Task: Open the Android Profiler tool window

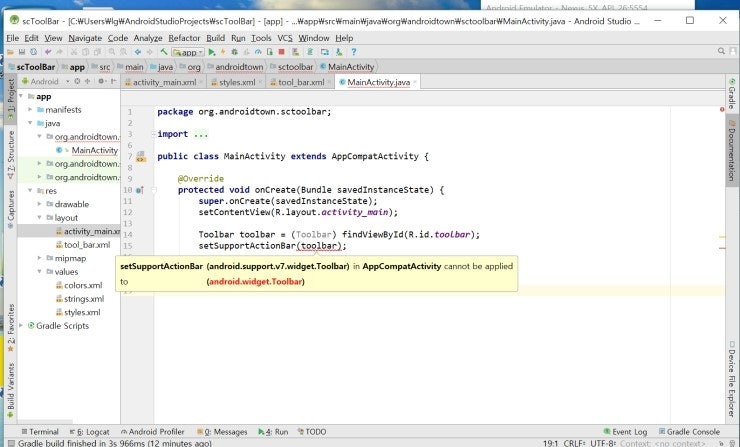Action: point(152,432)
